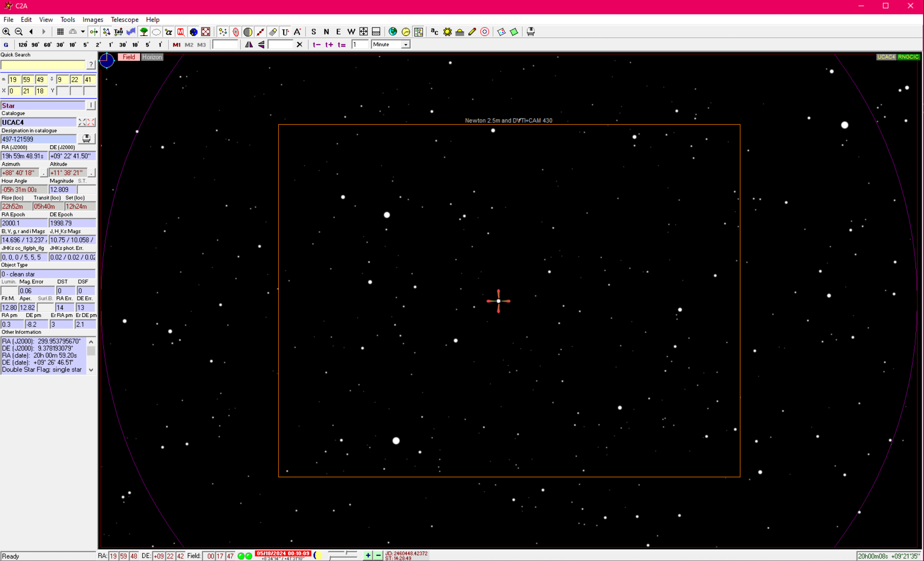Screen dimensions: 924x561
Task: Flip the map horizontally with mirror icon
Action: [249, 45]
